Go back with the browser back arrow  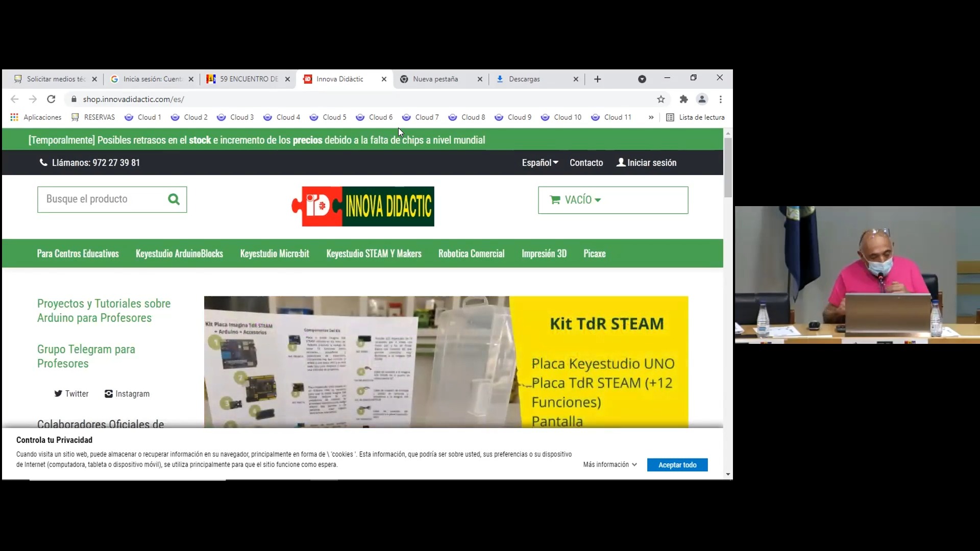15,99
